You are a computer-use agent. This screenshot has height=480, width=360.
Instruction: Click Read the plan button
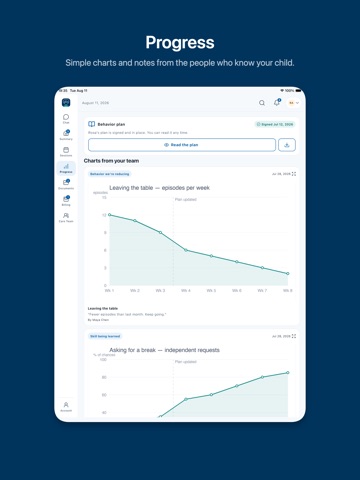(x=182, y=145)
